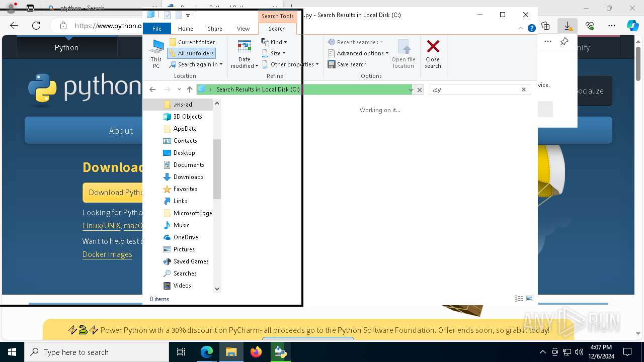The height and width of the screenshot is (362, 644).
Task: Clear the .py search text
Action: pos(524,89)
